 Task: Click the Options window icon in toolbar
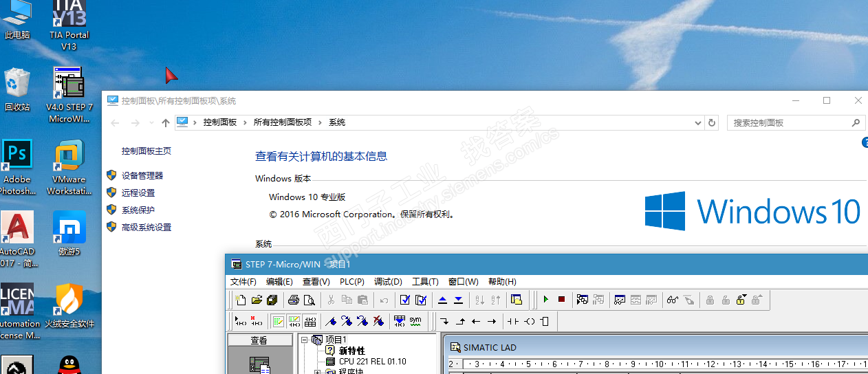(x=517, y=300)
